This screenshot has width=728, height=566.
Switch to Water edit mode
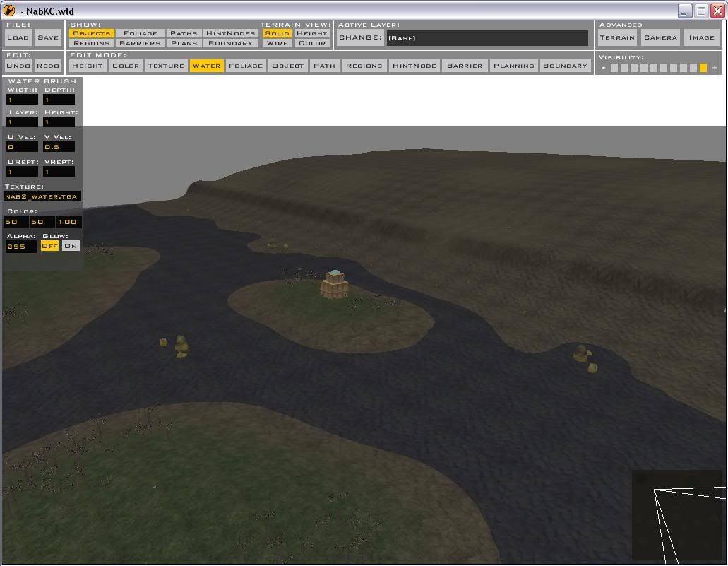(206, 66)
